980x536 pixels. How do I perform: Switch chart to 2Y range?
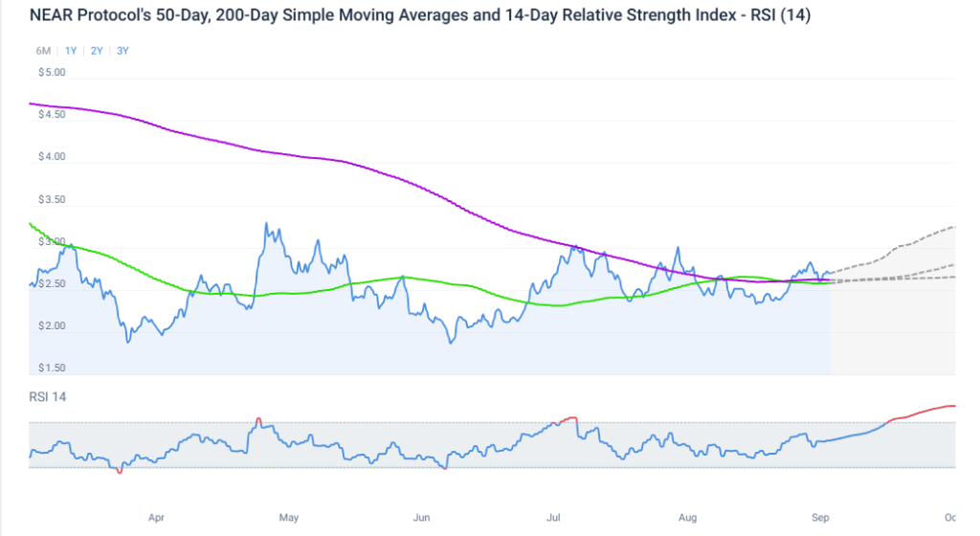[97, 51]
